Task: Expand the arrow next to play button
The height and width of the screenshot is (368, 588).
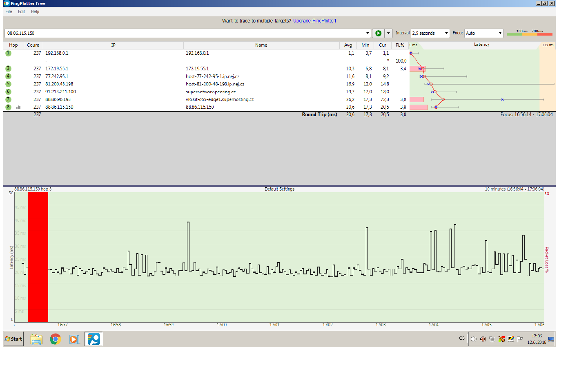Action: pyautogui.click(x=388, y=33)
